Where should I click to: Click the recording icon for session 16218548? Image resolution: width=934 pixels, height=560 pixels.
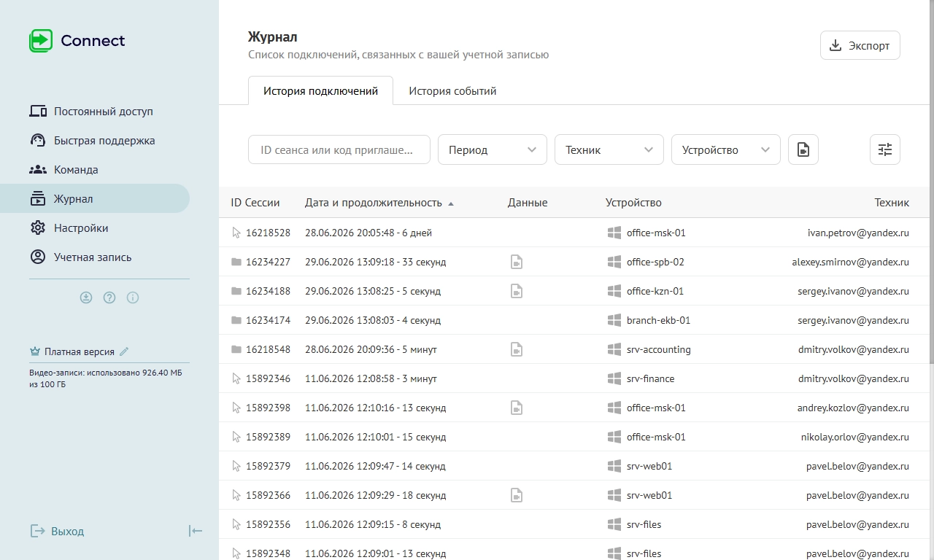point(517,349)
